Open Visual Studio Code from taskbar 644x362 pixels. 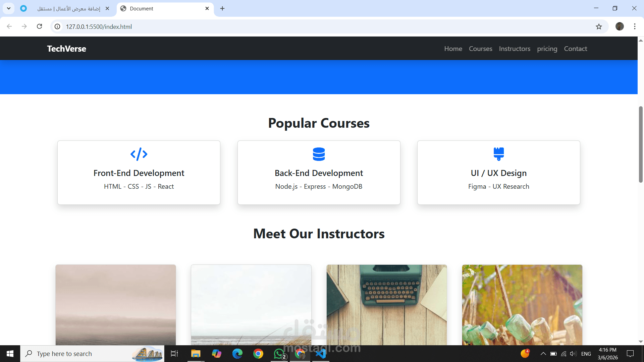321,354
